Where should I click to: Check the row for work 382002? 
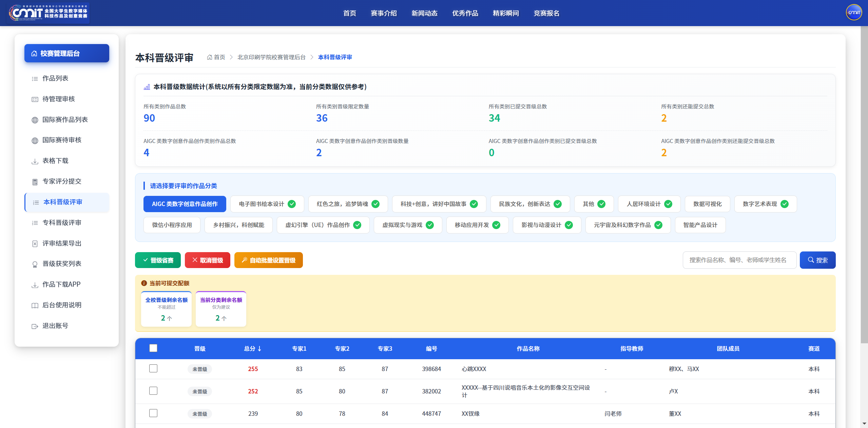(x=153, y=391)
